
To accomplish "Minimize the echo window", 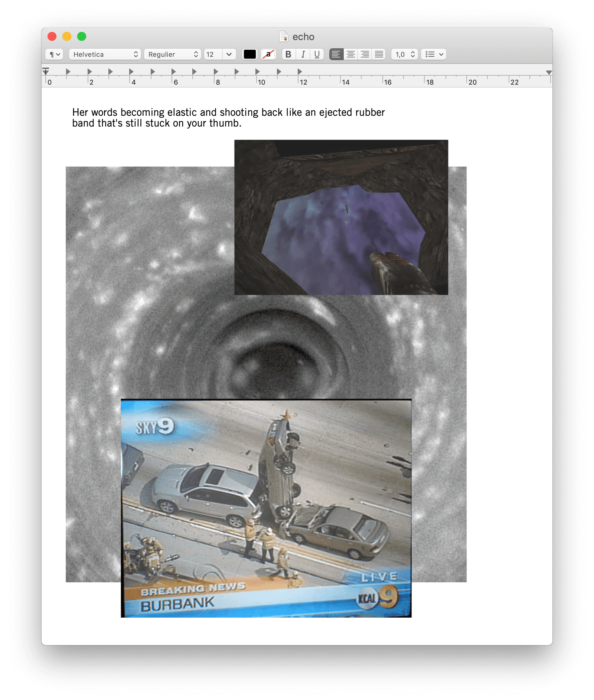I will [67, 36].
